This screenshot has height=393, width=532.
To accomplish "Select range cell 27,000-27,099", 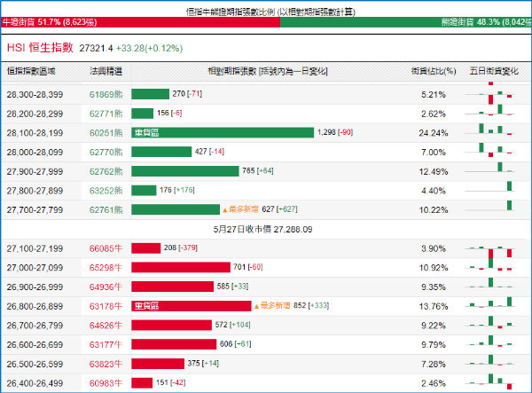I will [x=35, y=268].
